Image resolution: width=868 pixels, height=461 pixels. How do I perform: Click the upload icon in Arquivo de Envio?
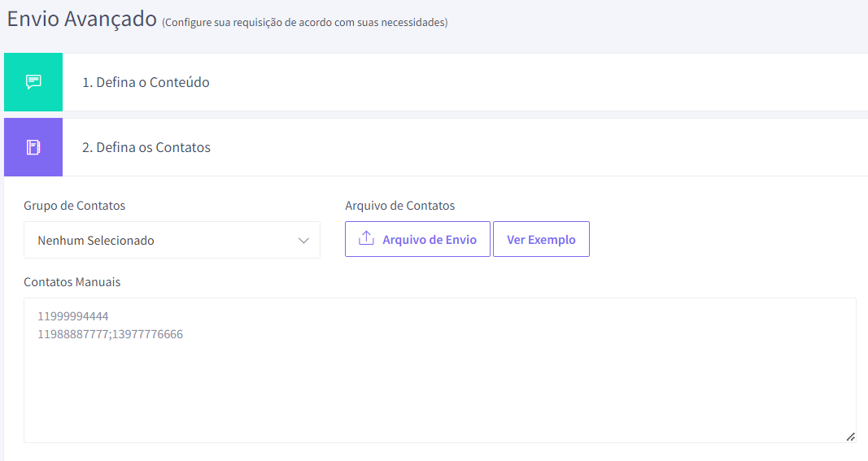366,238
